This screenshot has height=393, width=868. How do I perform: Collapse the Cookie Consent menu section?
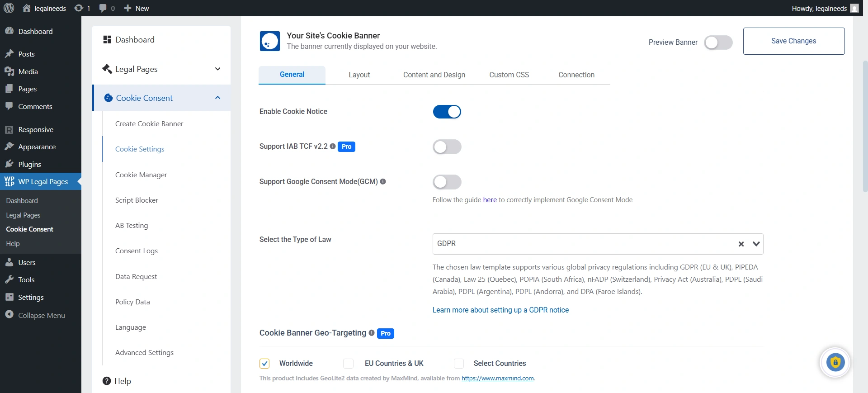pyautogui.click(x=217, y=98)
